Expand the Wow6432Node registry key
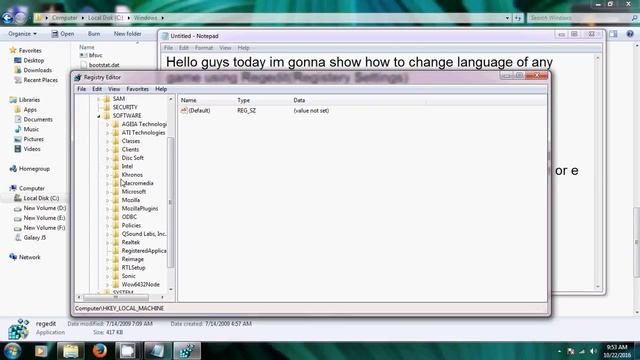 (108, 285)
